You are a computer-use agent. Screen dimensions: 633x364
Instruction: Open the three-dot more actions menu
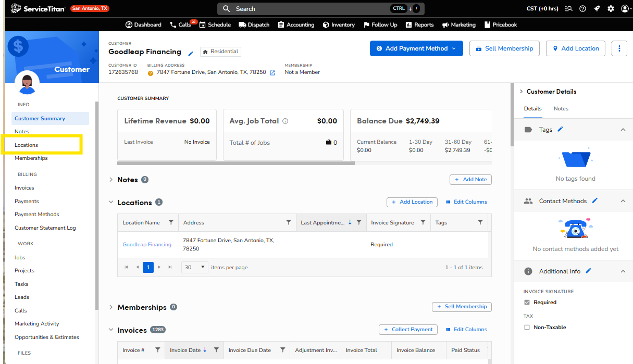tap(619, 48)
